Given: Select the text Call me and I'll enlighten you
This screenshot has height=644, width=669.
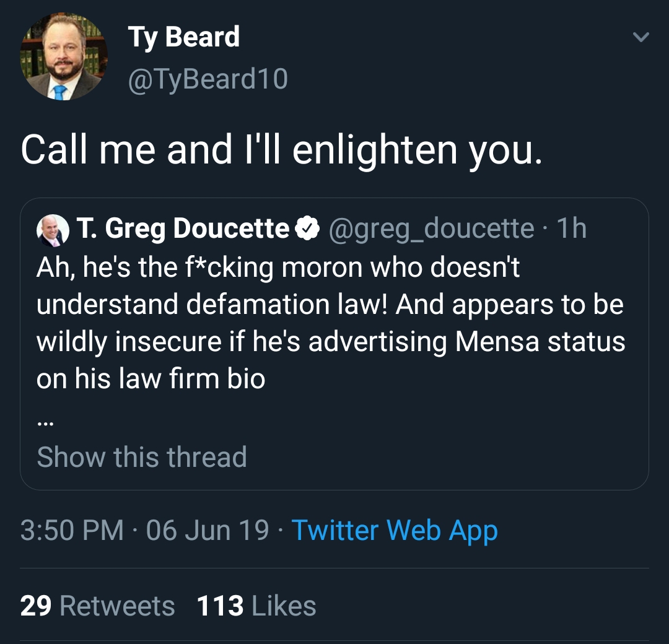Looking at the screenshot, I should 282,150.
